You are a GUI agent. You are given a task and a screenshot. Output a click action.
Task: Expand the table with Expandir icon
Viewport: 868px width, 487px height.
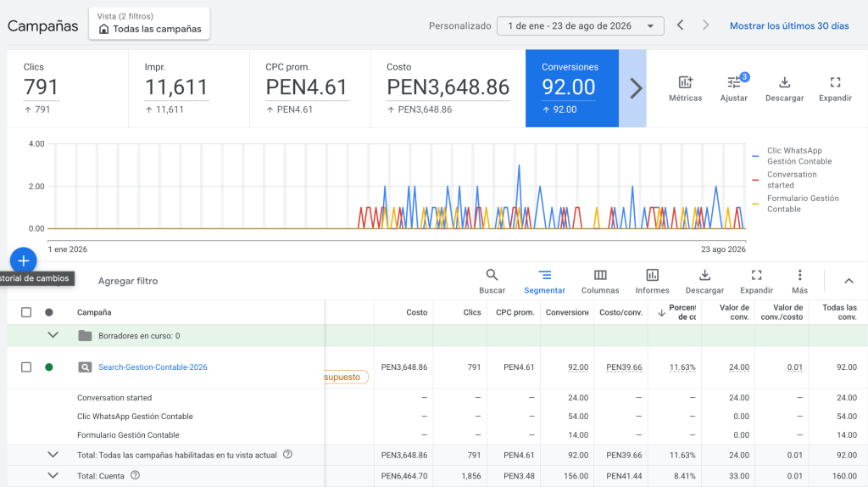(756, 276)
